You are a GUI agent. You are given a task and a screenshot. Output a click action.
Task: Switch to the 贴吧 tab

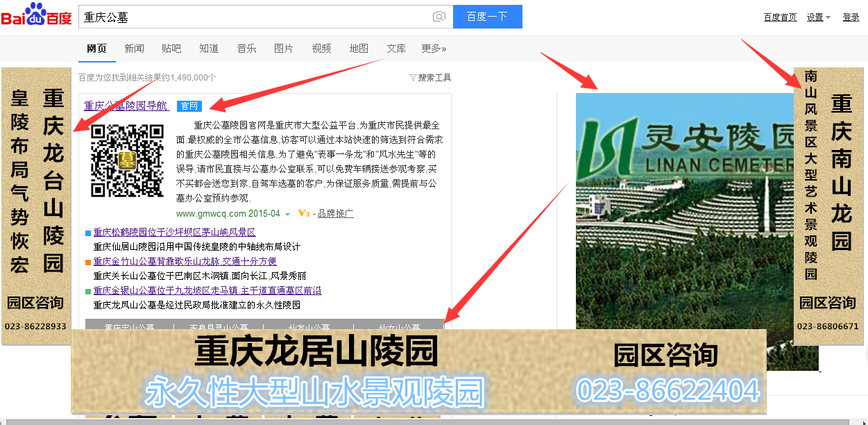(171, 49)
